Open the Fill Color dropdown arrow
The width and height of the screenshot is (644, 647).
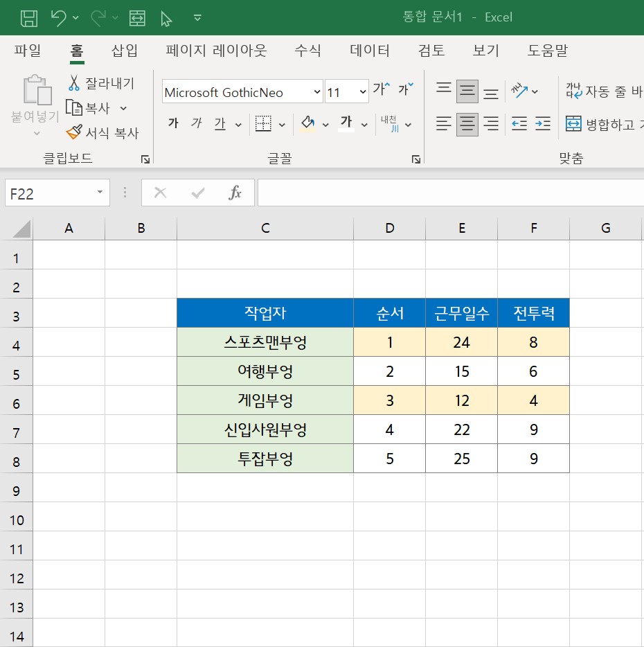coord(325,125)
